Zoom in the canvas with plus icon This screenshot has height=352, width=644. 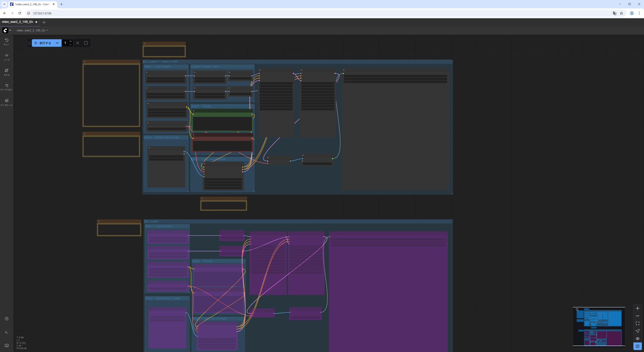click(x=637, y=309)
